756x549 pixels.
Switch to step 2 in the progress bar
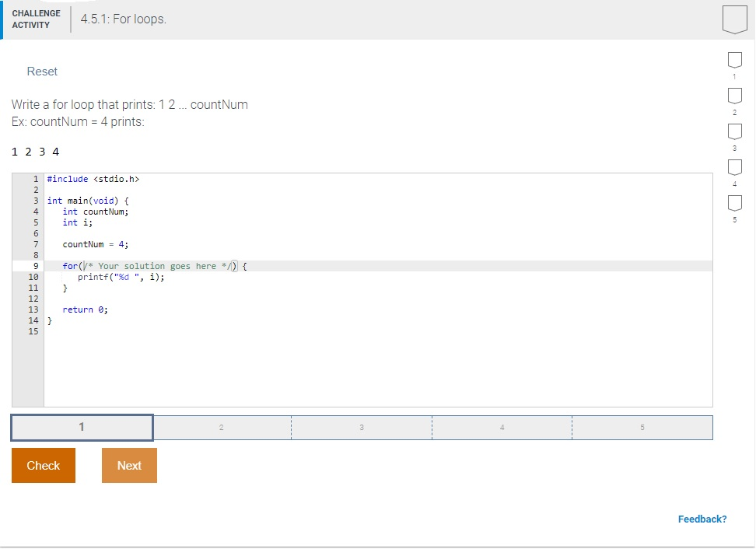222,427
